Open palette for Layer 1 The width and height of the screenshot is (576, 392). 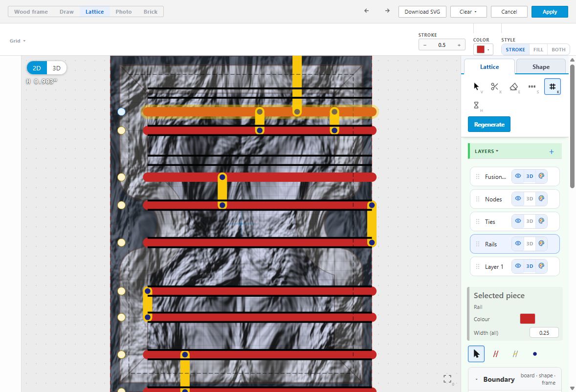click(x=541, y=266)
